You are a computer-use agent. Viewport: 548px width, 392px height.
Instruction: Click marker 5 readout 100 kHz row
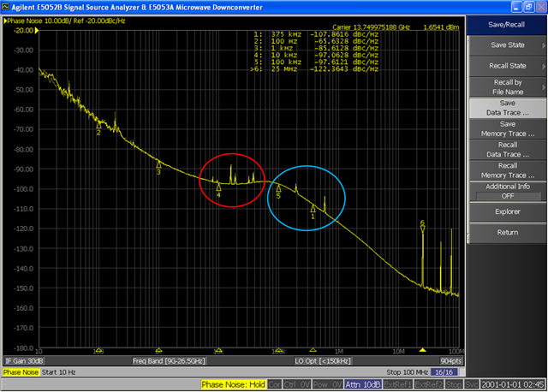[316, 62]
